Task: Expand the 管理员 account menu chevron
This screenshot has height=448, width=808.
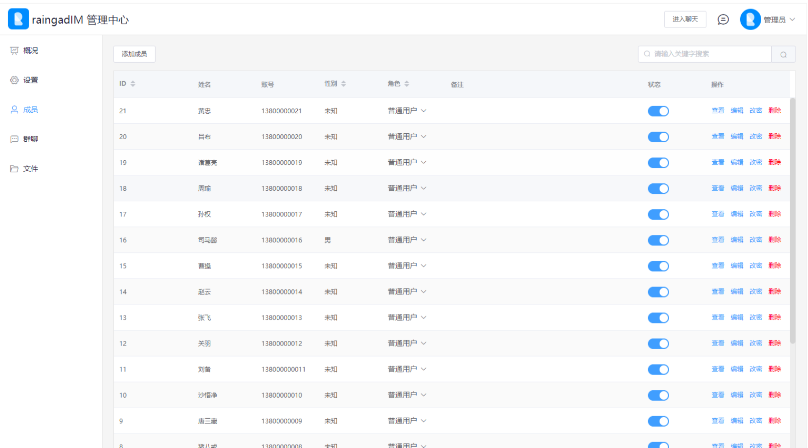Action: (x=793, y=19)
